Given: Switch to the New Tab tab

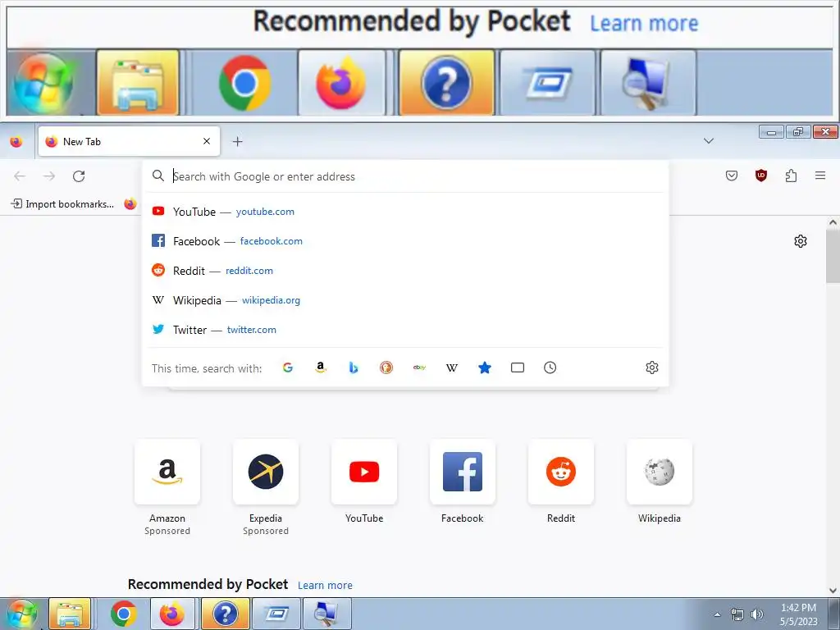Looking at the screenshot, I should tap(129, 141).
